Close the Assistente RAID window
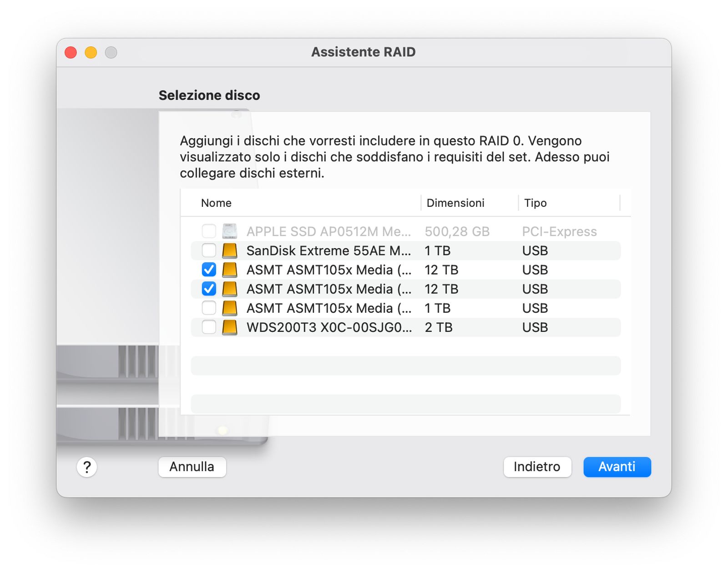The height and width of the screenshot is (572, 728). click(x=71, y=52)
